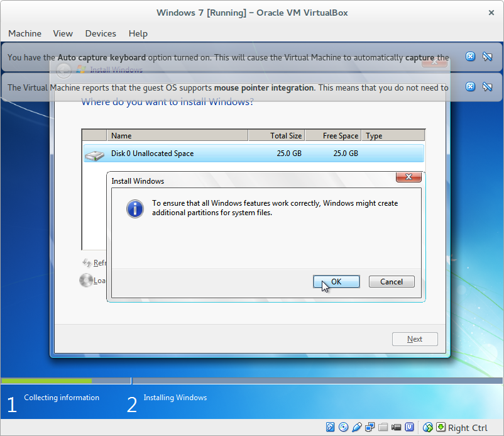The width and height of the screenshot is (504, 436).
Task: Open the Help menu
Action: (x=138, y=33)
